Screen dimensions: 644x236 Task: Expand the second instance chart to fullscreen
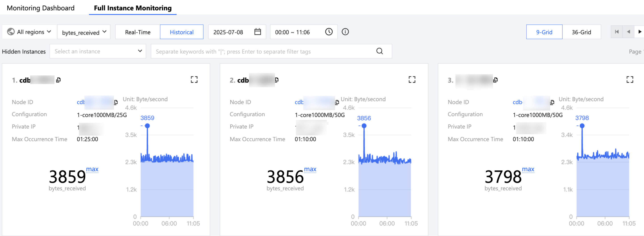(x=412, y=80)
